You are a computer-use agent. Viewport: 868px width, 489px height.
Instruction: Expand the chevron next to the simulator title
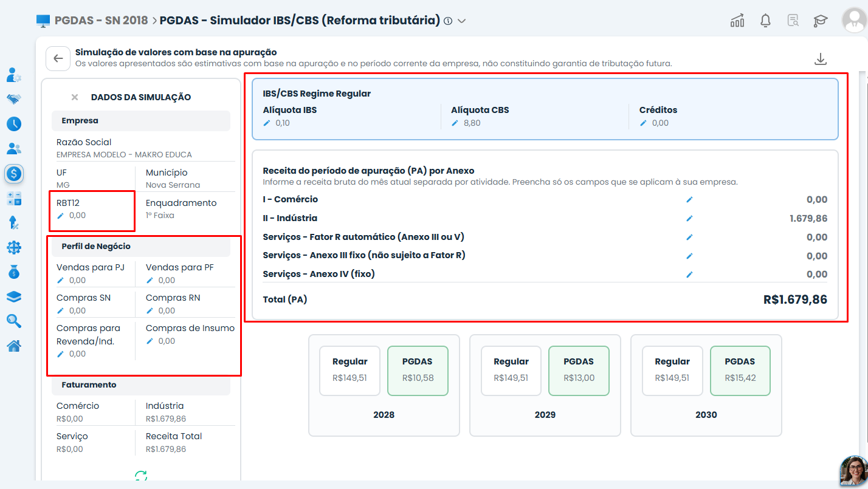pos(461,21)
